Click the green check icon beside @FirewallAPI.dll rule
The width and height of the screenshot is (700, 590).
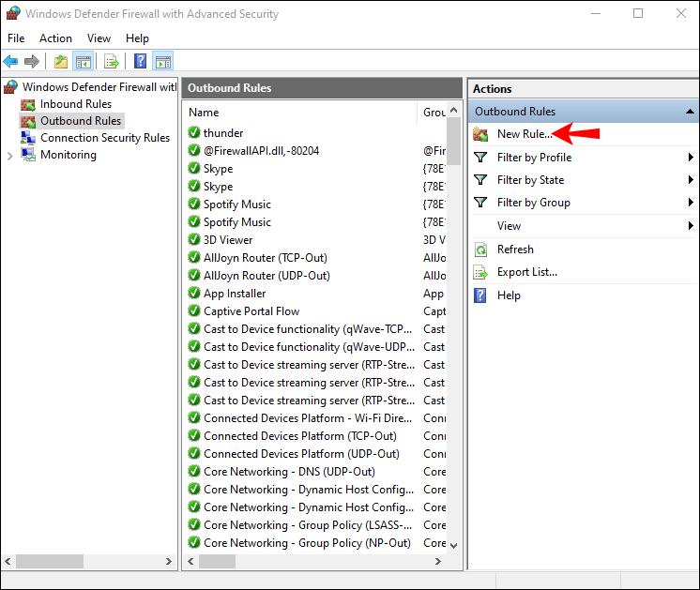click(x=193, y=150)
